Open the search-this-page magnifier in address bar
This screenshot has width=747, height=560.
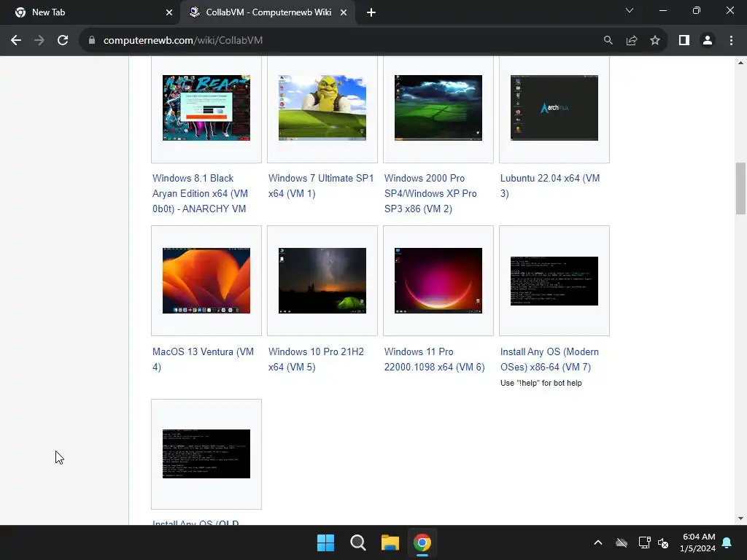pos(608,41)
